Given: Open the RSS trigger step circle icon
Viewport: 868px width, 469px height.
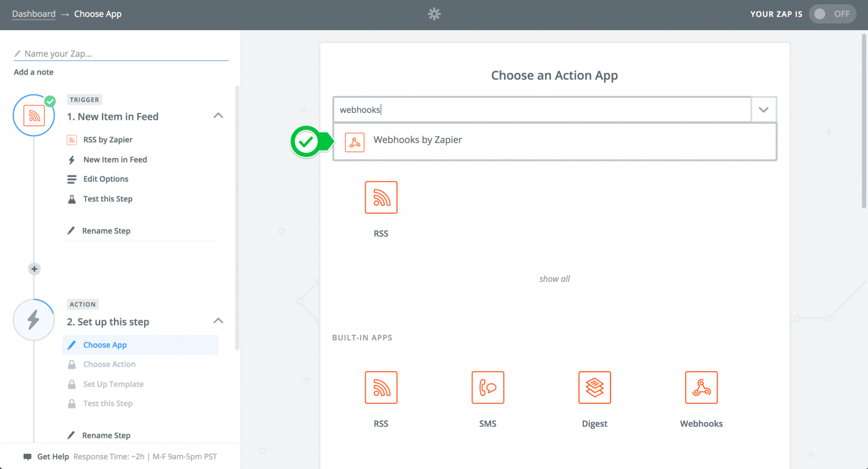Looking at the screenshot, I should (34, 115).
